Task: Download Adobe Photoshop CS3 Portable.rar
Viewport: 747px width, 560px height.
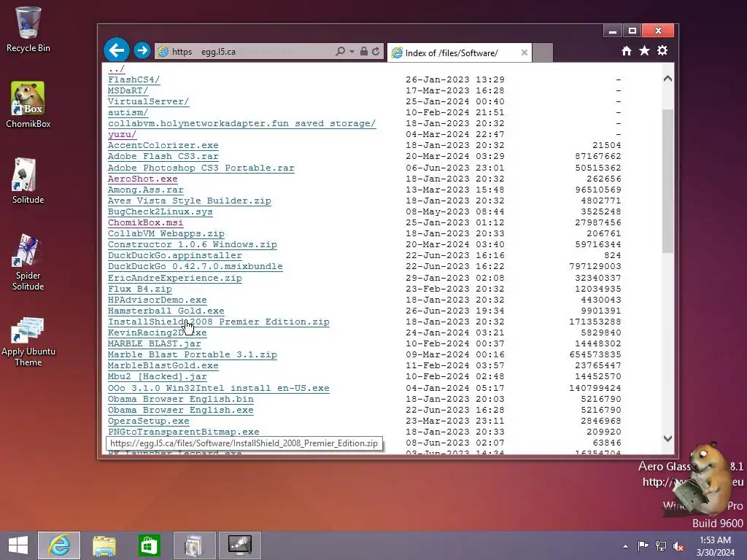Action: 201,168
